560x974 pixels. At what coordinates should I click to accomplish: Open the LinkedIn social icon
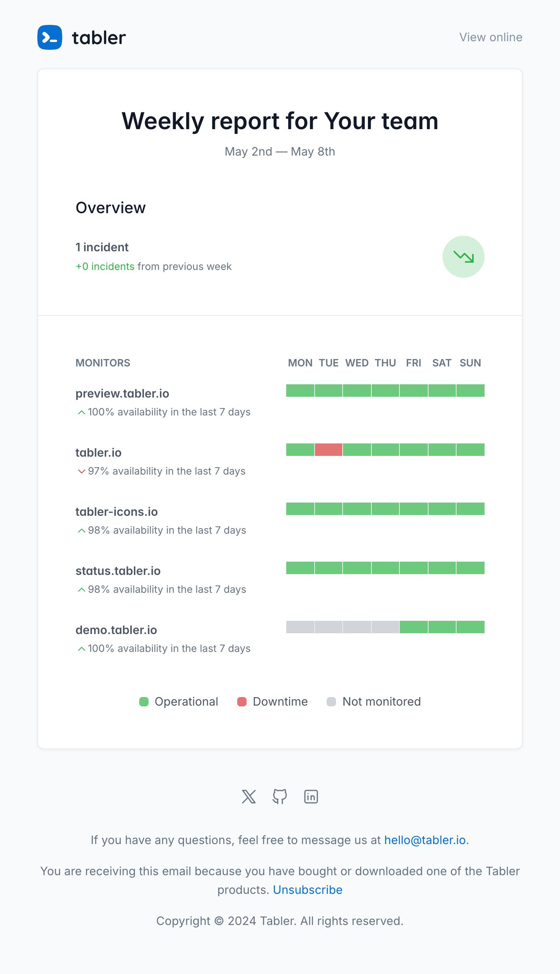[311, 797]
